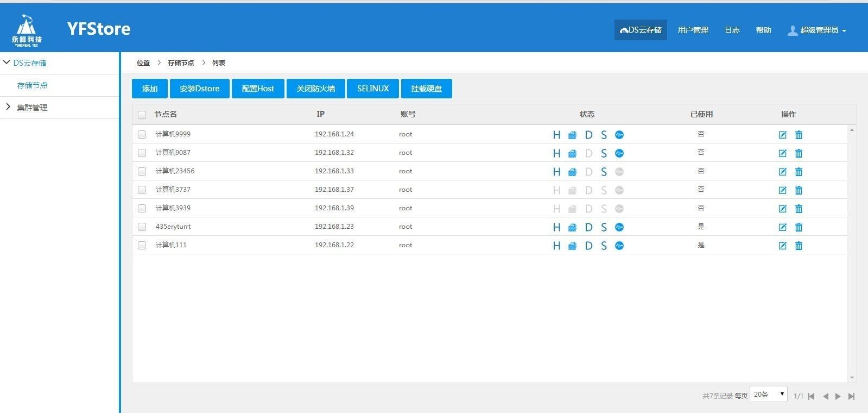The width and height of the screenshot is (868, 413).
Task: Edit node 计算机3737
Action: pyautogui.click(x=782, y=190)
